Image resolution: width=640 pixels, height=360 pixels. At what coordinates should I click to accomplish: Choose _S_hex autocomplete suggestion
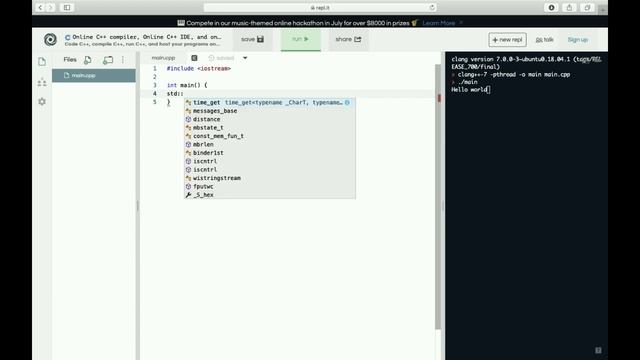[x=270, y=195]
